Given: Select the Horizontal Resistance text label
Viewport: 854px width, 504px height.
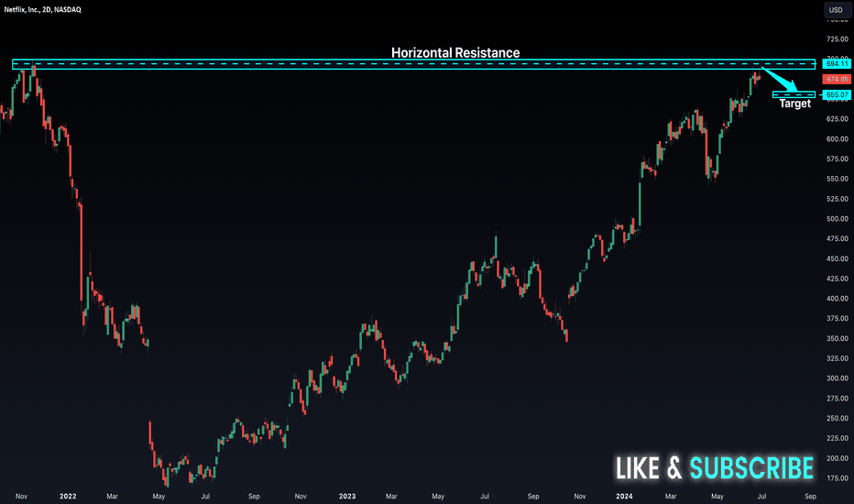Looking at the screenshot, I should [x=455, y=53].
